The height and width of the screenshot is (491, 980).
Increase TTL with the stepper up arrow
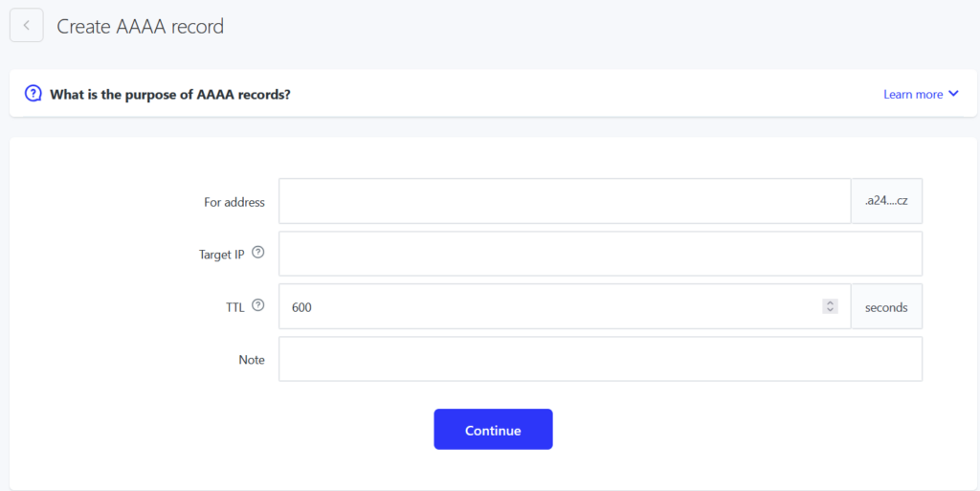(830, 303)
